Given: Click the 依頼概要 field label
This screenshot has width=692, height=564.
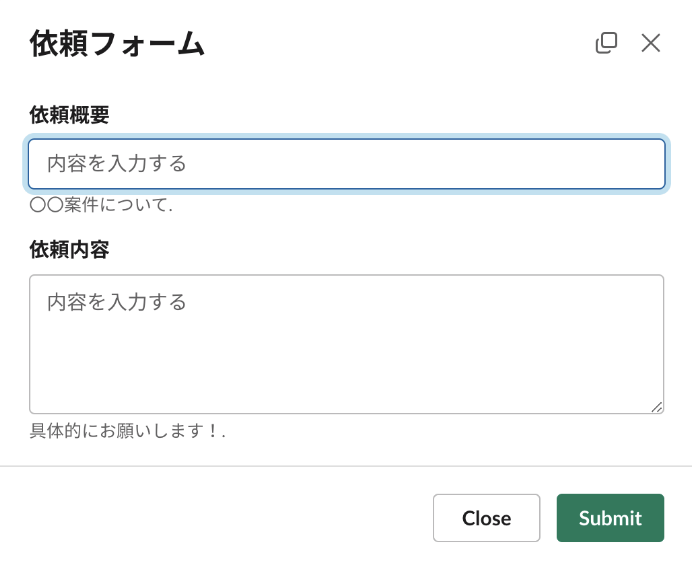Looking at the screenshot, I should pos(69,115).
